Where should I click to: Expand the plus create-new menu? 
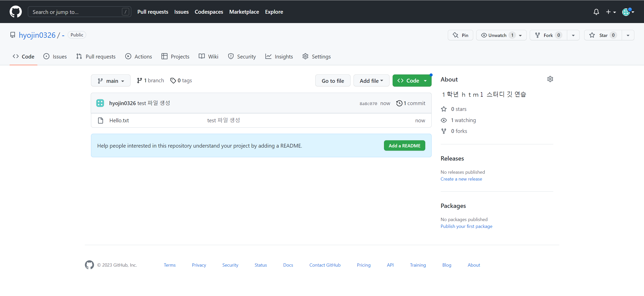(611, 12)
